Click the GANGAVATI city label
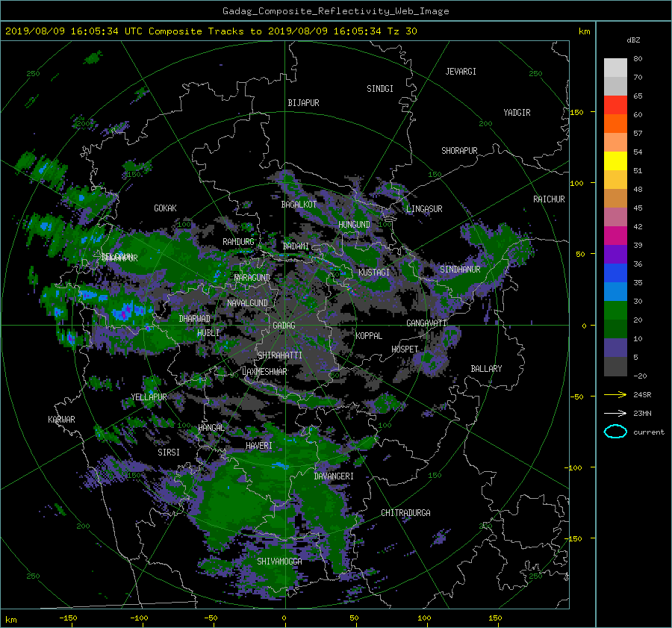The image size is (672, 628). point(427,323)
